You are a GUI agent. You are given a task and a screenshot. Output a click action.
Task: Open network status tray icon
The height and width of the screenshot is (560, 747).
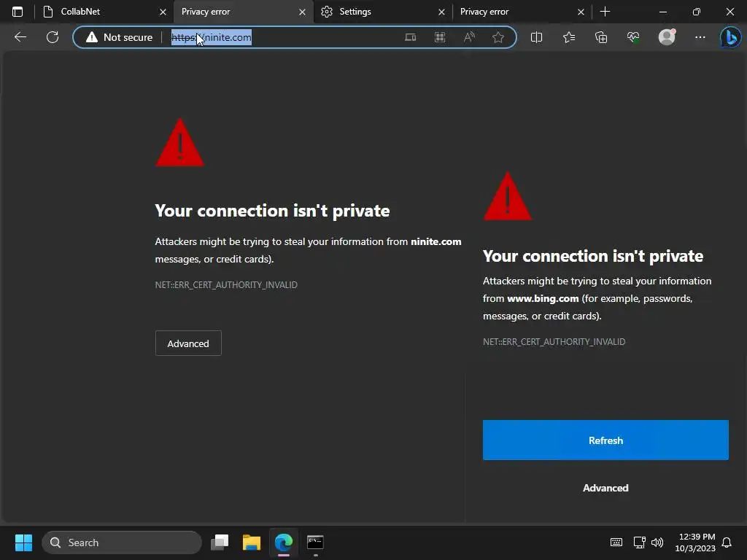(x=639, y=542)
